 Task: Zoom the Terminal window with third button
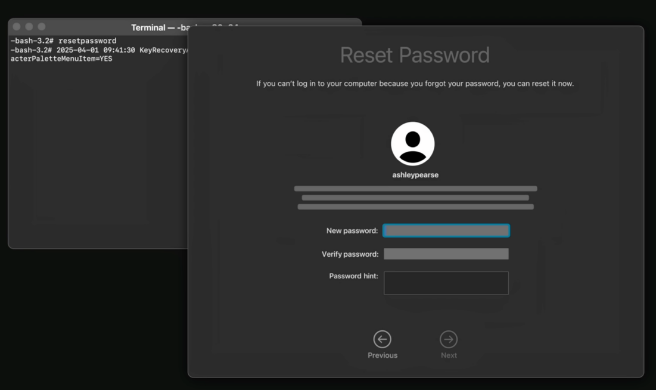(41, 27)
